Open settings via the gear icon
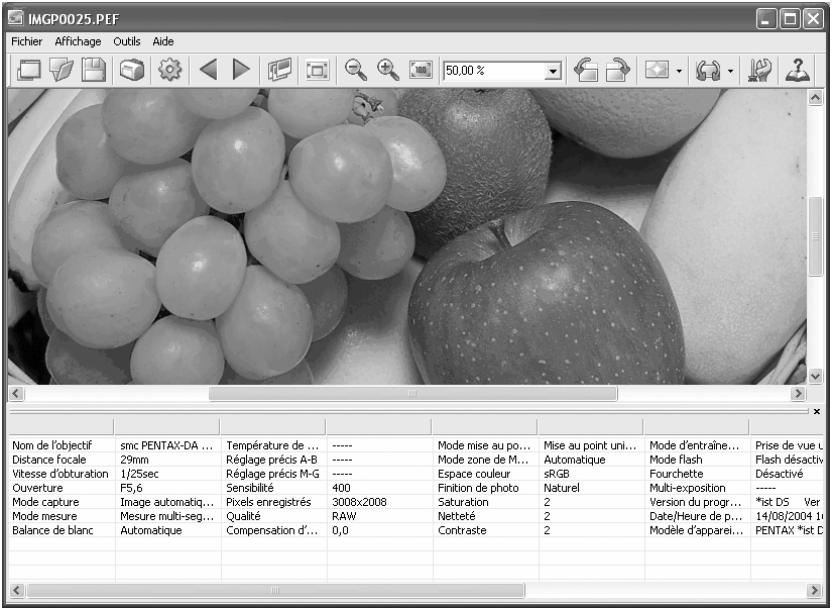The image size is (832, 609). [x=170, y=70]
